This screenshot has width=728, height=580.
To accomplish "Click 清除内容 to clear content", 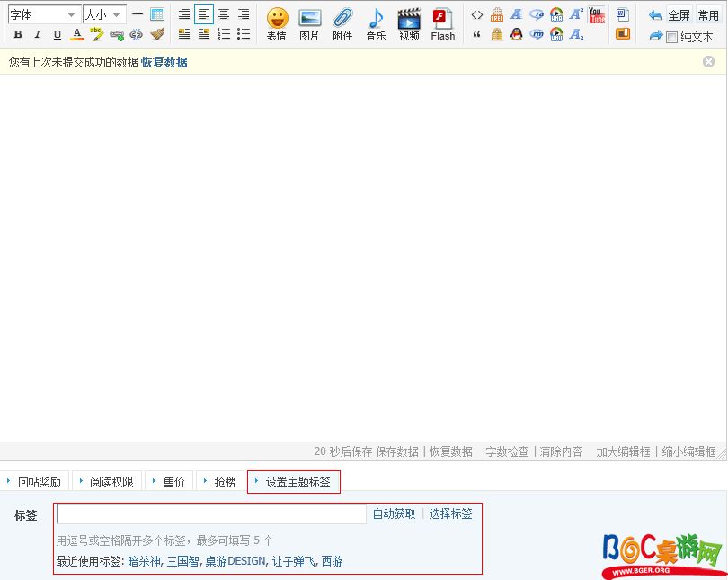I will click(561, 451).
